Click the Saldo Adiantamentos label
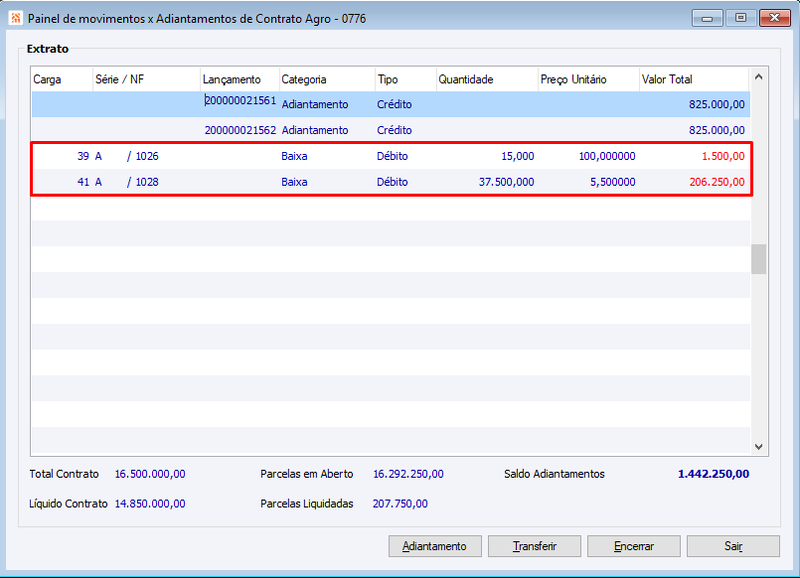The width and height of the screenshot is (800, 578). 554,474
